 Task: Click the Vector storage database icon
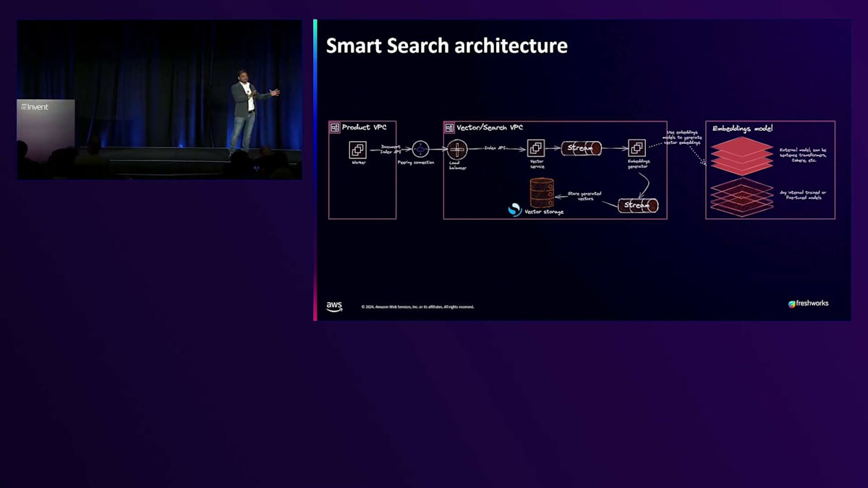click(x=542, y=192)
